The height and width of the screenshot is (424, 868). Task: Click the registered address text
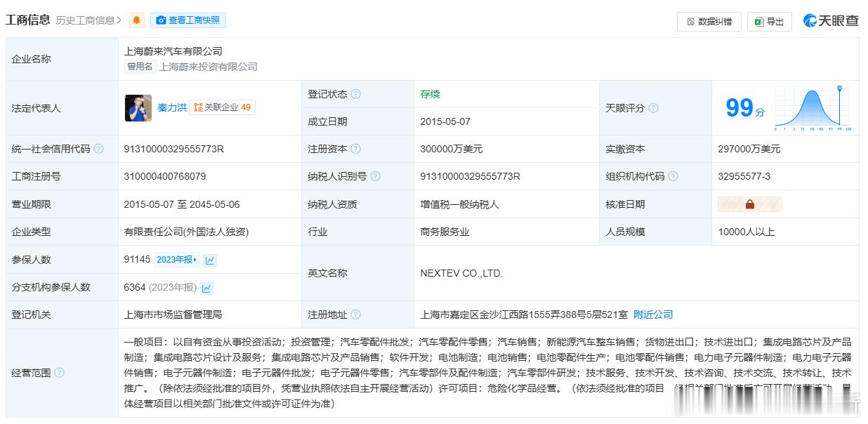[524, 314]
